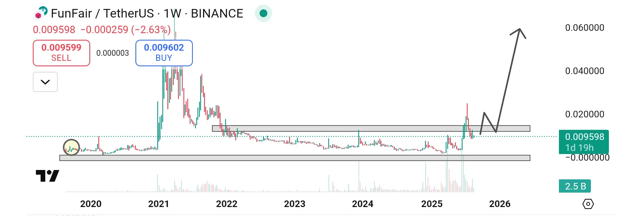Click the 0.020000 price axis label

point(585,114)
